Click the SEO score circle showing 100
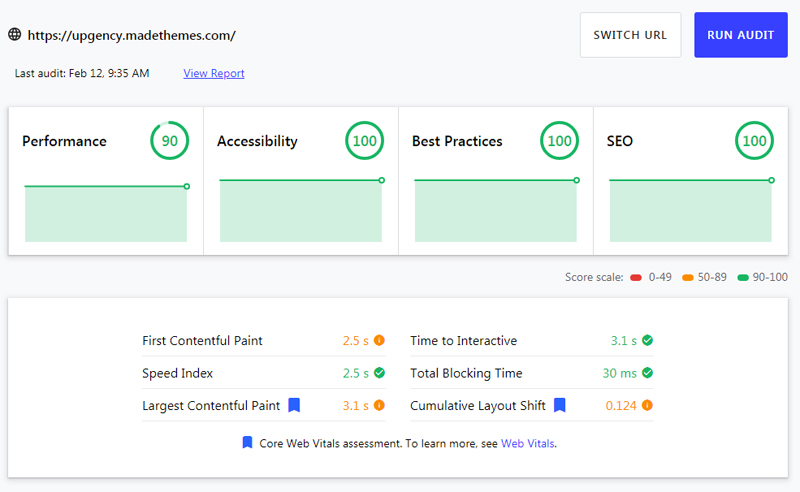 pyautogui.click(x=754, y=141)
